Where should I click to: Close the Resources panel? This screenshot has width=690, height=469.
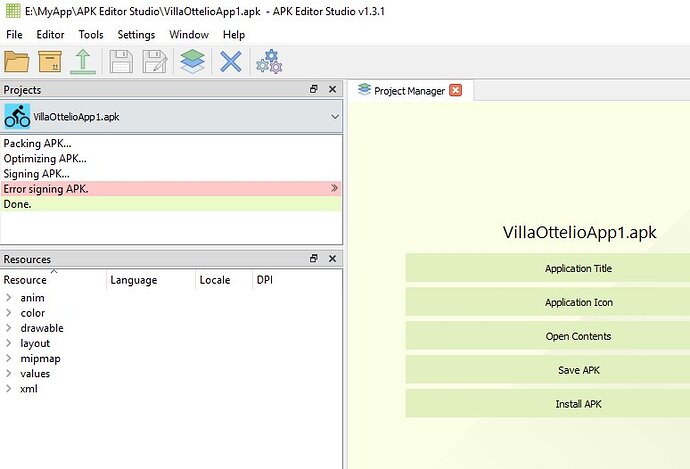(x=333, y=258)
